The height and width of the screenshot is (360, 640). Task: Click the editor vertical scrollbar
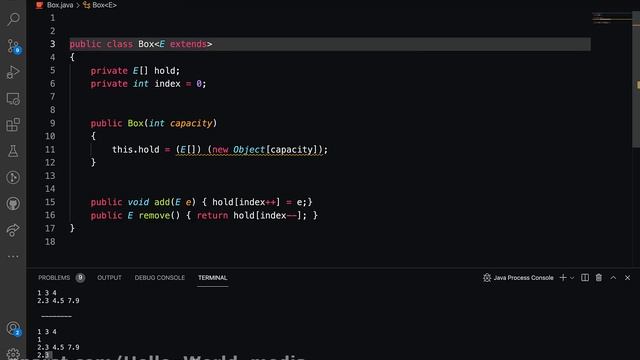pyautogui.click(x=636, y=80)
